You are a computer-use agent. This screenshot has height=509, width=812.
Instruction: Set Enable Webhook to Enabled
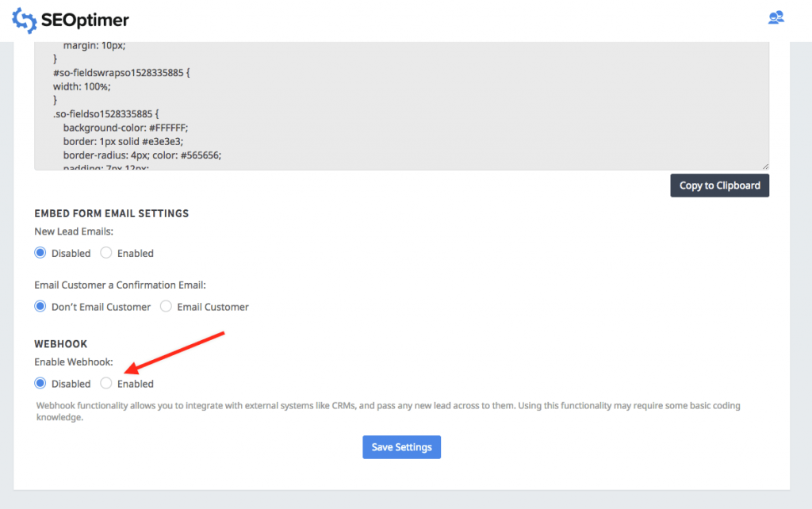106,383
